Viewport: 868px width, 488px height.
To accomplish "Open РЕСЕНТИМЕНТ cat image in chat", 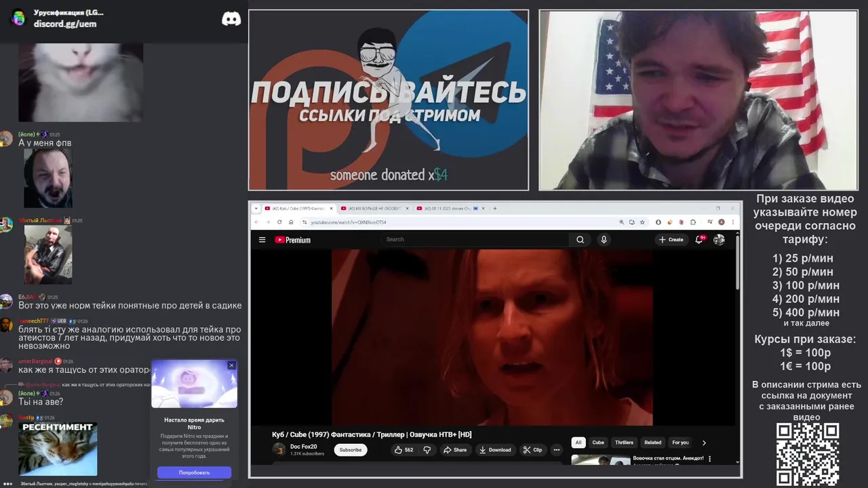I will click(58, 449).
